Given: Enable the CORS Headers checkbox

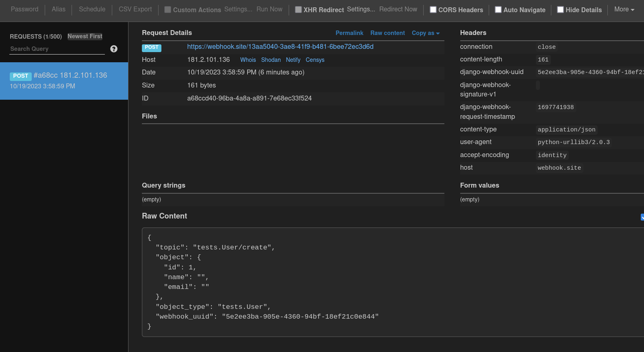Looking at the screenshot, I should tap(433, 9).
